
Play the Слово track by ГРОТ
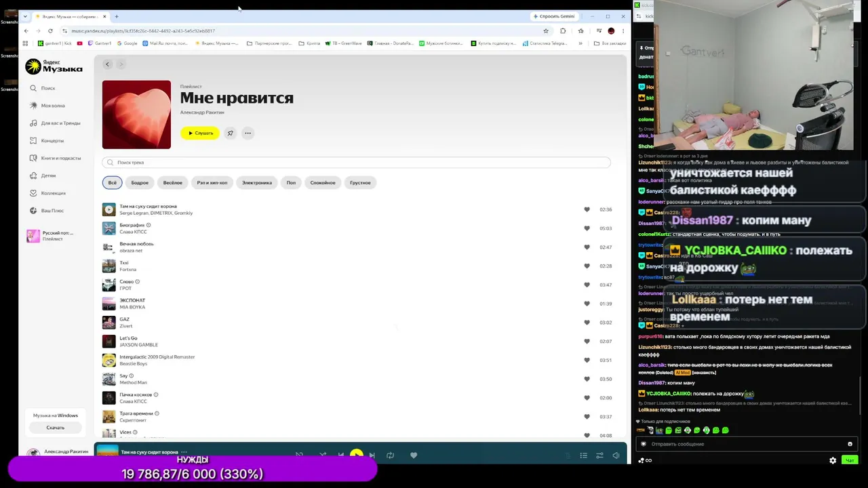point(108,285)
